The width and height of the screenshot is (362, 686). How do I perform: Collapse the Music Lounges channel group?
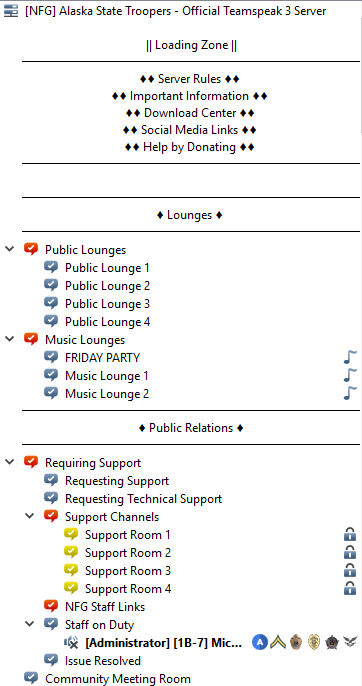point(10,340)
